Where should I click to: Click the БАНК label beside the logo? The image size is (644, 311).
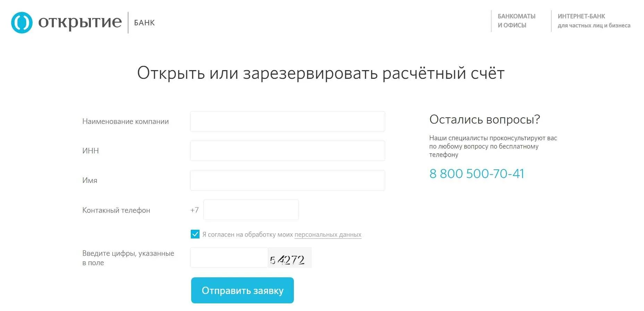tap(144, 23)
